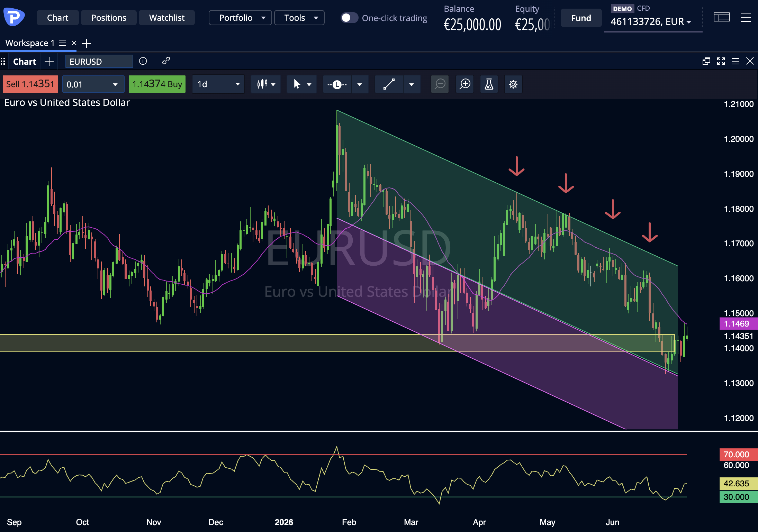Open the Tools dropdown
Screen dimensions: 758x532
[299, 18]
